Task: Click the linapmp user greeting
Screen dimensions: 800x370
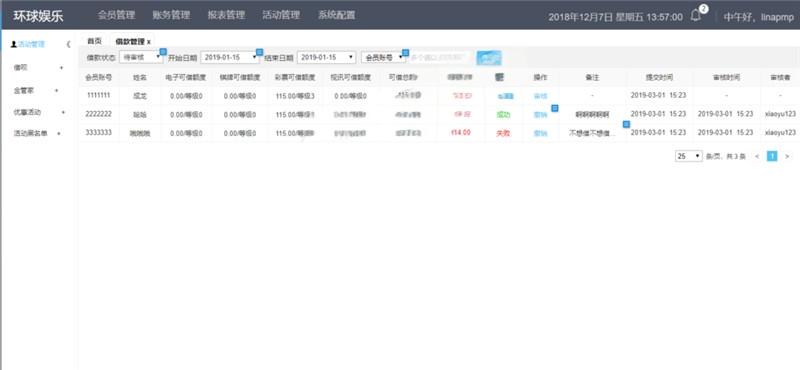Action: 759,17
